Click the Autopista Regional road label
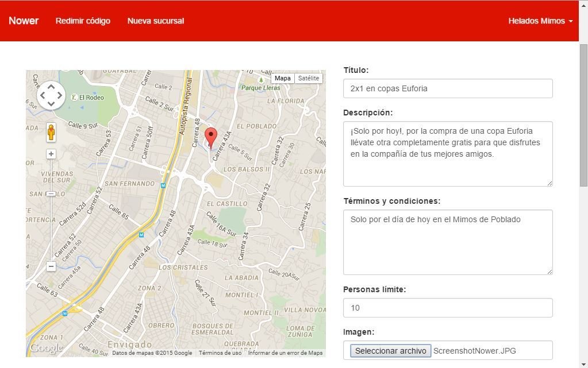 186,106
